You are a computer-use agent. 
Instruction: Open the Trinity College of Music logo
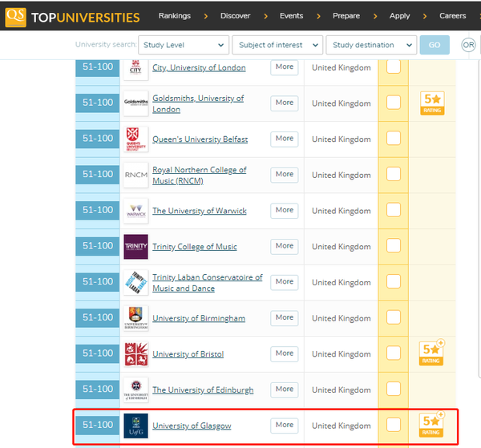click(x=135, y=247)
